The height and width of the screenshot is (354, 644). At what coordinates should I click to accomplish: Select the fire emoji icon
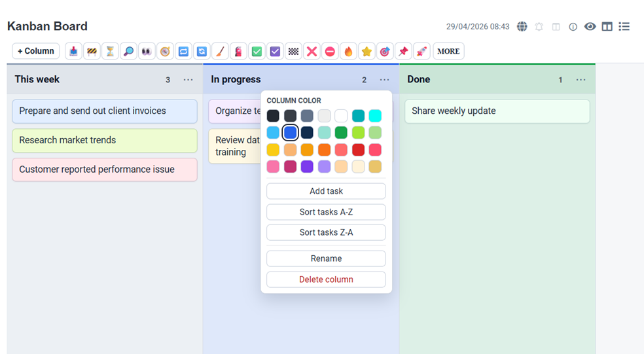(348, 51)
